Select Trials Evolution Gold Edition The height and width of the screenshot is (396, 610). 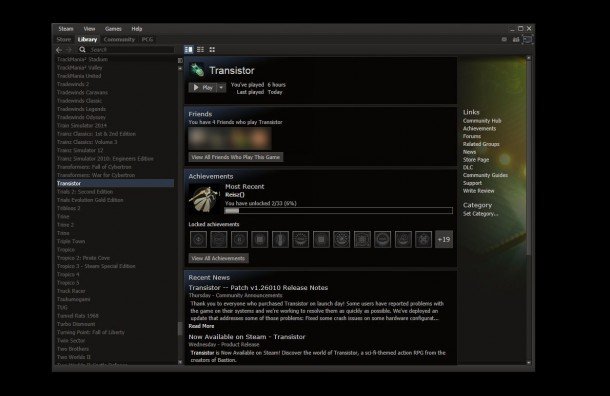(x=90, y=200)
